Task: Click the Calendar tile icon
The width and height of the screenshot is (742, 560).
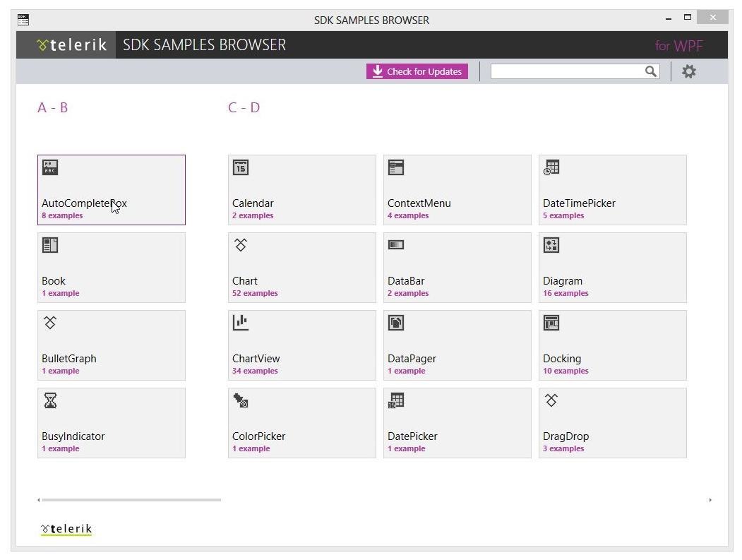Action: coord(241,167)
